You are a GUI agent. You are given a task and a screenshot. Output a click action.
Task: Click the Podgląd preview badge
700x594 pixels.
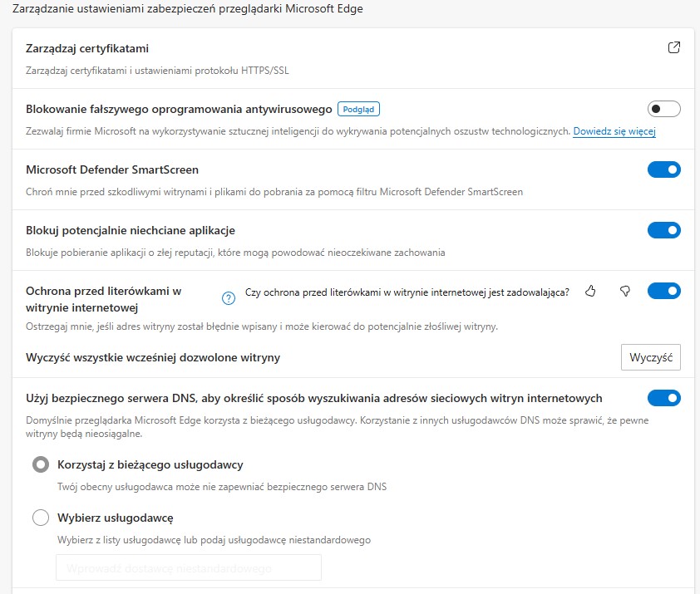359,109
